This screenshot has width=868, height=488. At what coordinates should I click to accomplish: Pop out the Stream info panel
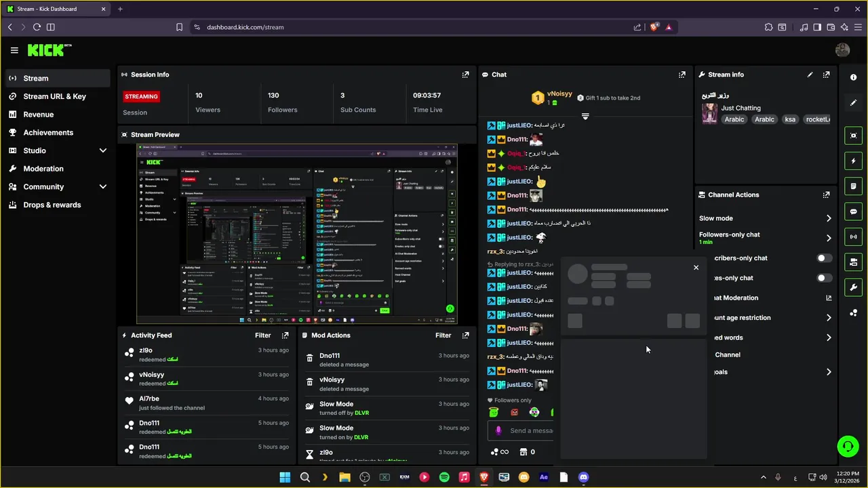click(x=826, y=75)
